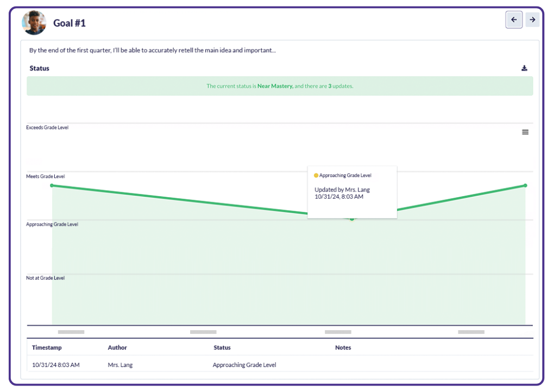The height and width of the screenshot is (392, 553).
Task: Click the Not at Grade Level axis label
Action: 45,278
